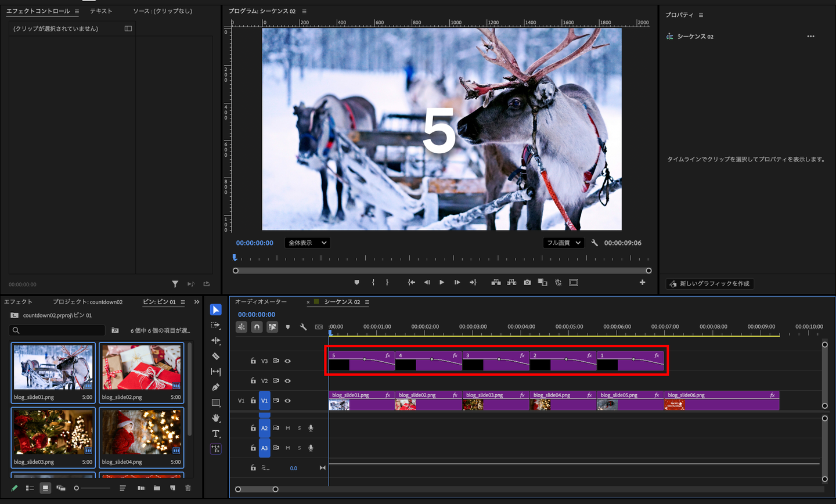Toggle the V2 track lock
Image resolution: width=836 pixels, height=504 pixels.
(x=253, y=381)
